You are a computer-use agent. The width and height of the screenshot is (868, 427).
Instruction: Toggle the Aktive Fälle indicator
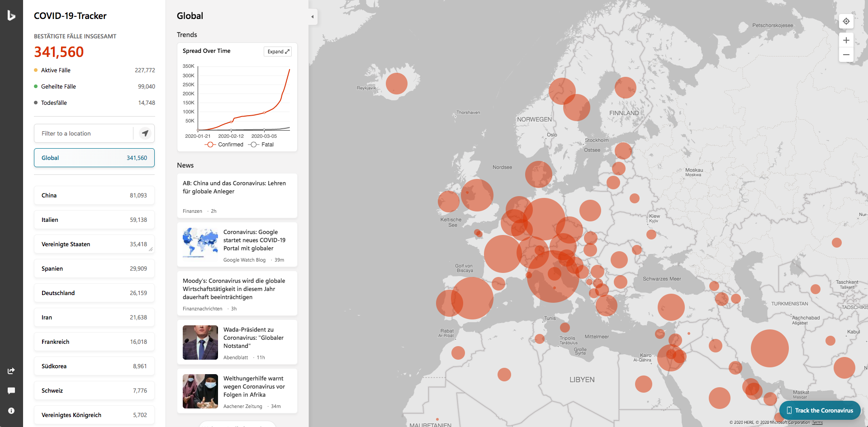click(52, 70)
